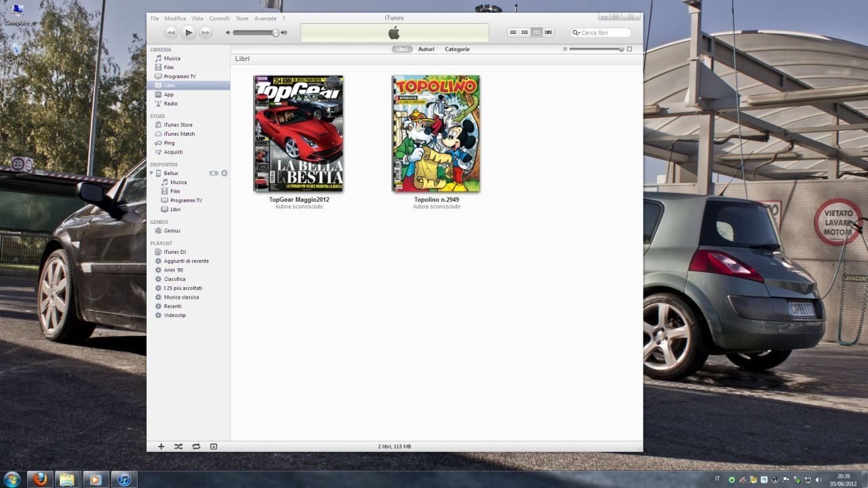Image resolution: width=868 pixels, height=488 pixels.
Task: Toggle shuffle playback
Action: 178,447
